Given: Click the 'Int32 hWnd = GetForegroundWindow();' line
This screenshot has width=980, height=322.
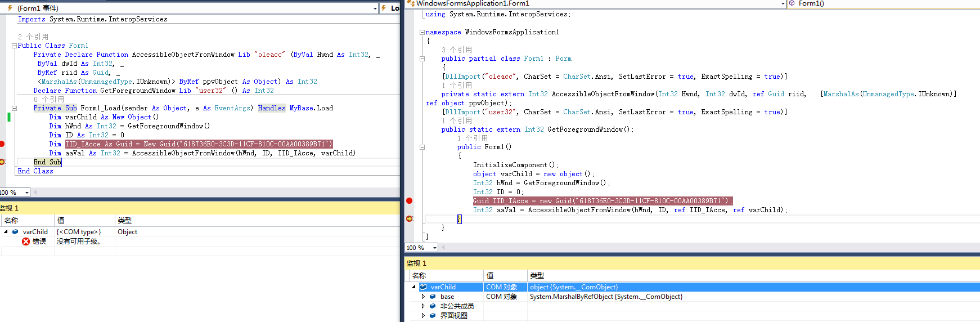Looking at the screenshot, I should pyautogui.click(x=541, y=183).
